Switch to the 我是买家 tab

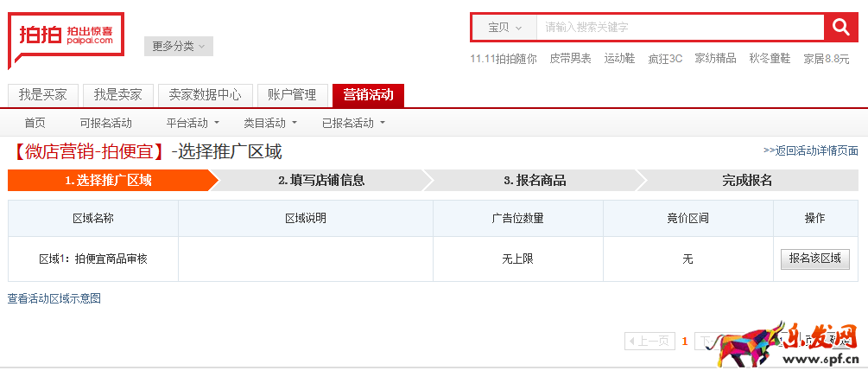click(43, 94)
